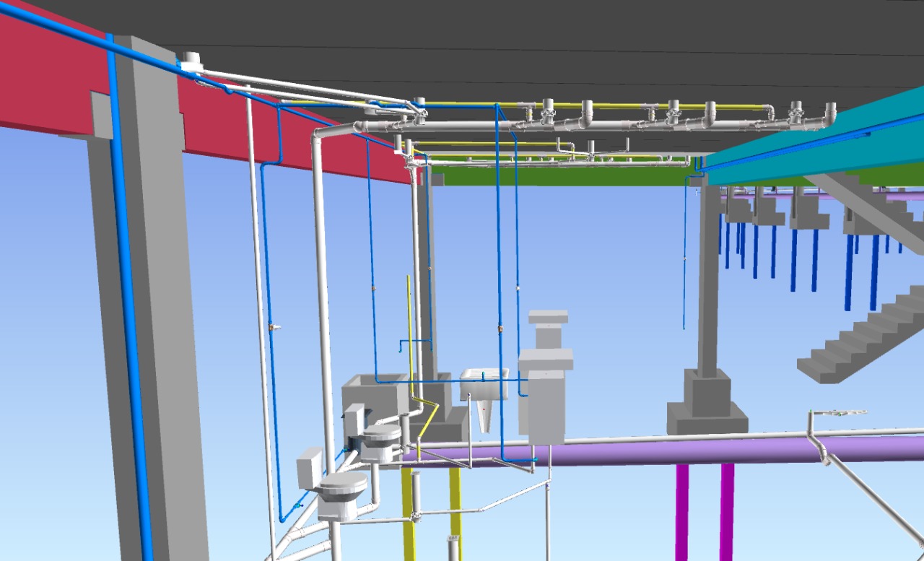Select the green beam under the ceiling

point(563,175)
